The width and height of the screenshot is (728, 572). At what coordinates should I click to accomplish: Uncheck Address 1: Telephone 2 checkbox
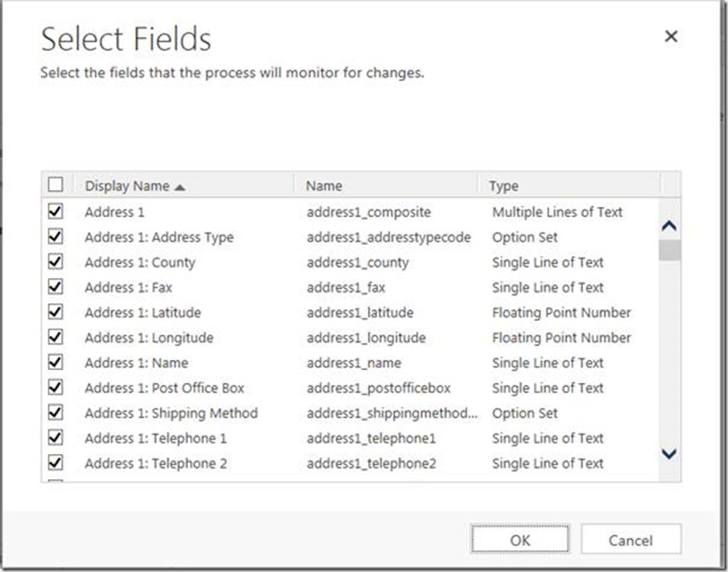(x=56, y=463)
